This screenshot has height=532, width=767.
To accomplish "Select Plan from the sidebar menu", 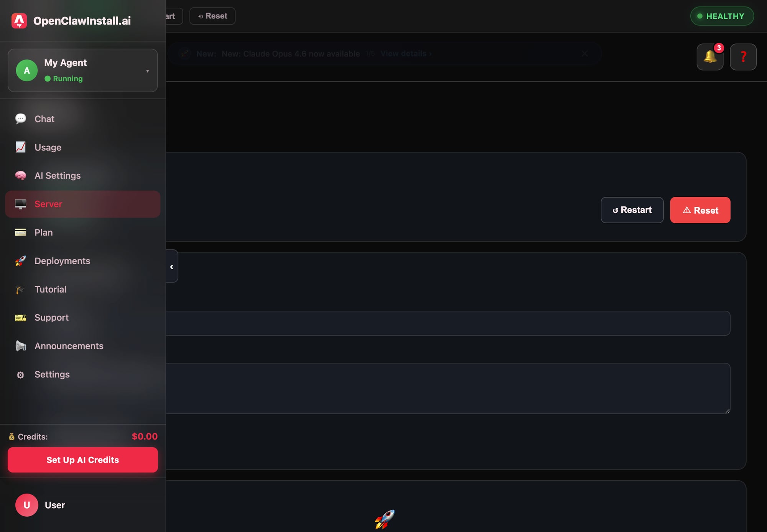I will click(43, 232).
